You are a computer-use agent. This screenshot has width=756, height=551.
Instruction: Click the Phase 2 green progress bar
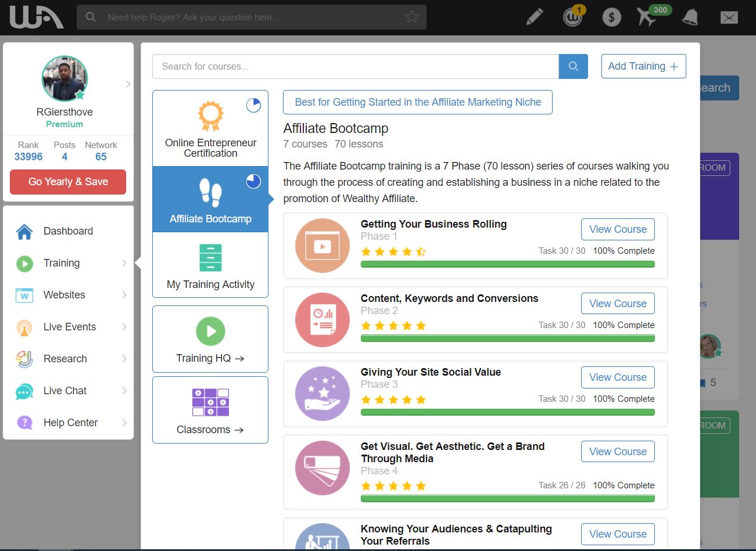pos(507,338)
